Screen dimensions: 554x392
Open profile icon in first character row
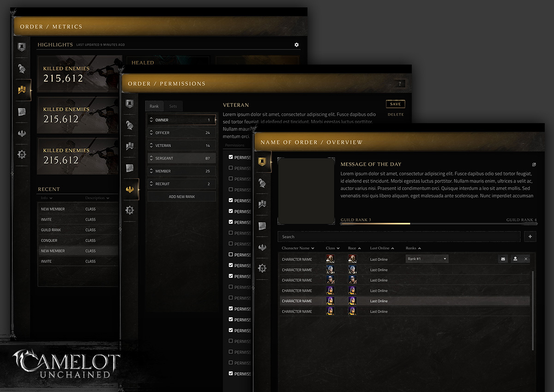pos(515,259)
